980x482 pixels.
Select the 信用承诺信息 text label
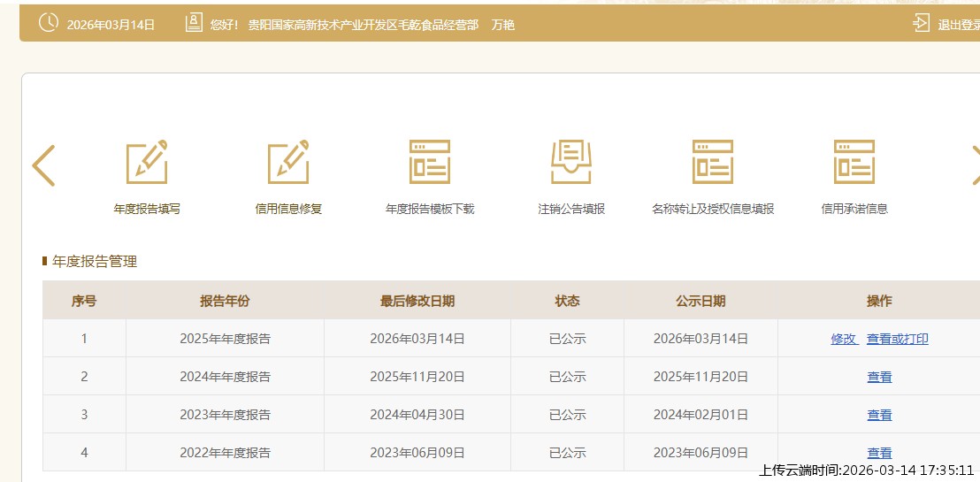pyautogui.click(x=854, y=210)
